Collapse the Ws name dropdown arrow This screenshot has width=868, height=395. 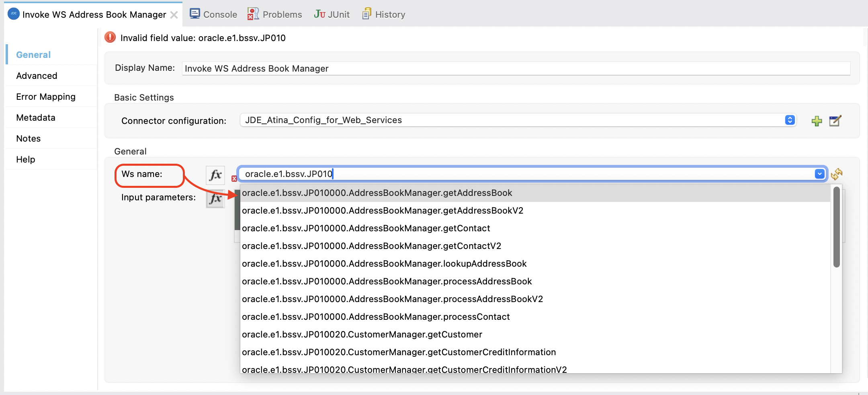coord(819,174)
